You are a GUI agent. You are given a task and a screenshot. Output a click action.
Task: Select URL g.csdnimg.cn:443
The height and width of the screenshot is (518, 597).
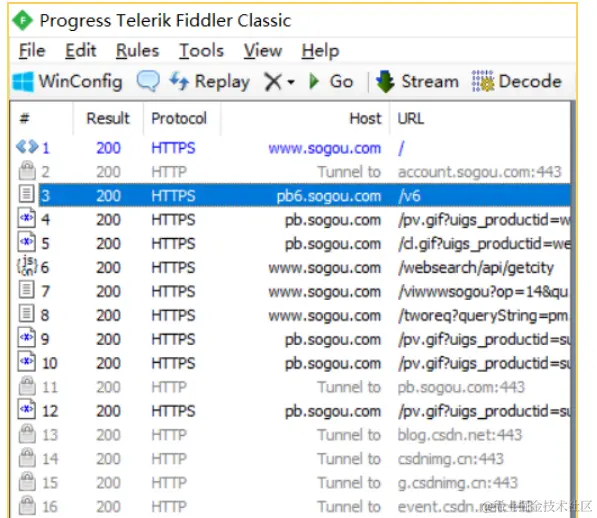[458, 483]
